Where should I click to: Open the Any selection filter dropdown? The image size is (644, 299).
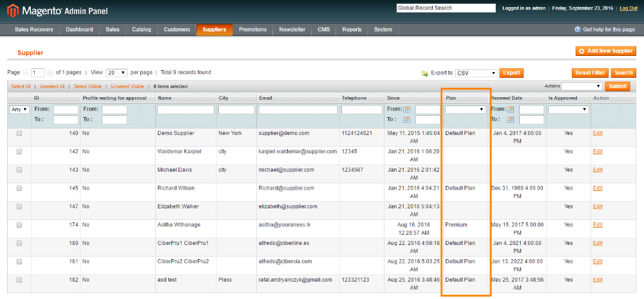19,109
